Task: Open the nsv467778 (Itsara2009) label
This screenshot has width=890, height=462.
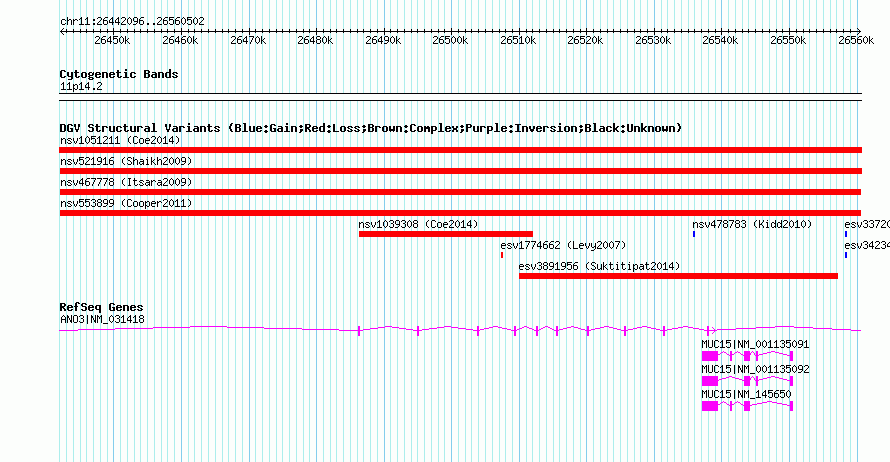Action: point(126,182)
